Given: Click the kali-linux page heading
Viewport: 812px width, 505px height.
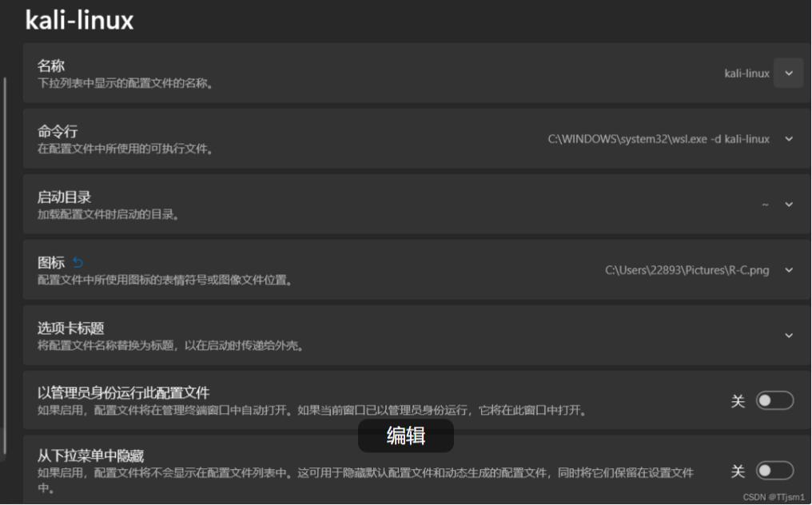Looking at the screenshot, I should (79, 20).
